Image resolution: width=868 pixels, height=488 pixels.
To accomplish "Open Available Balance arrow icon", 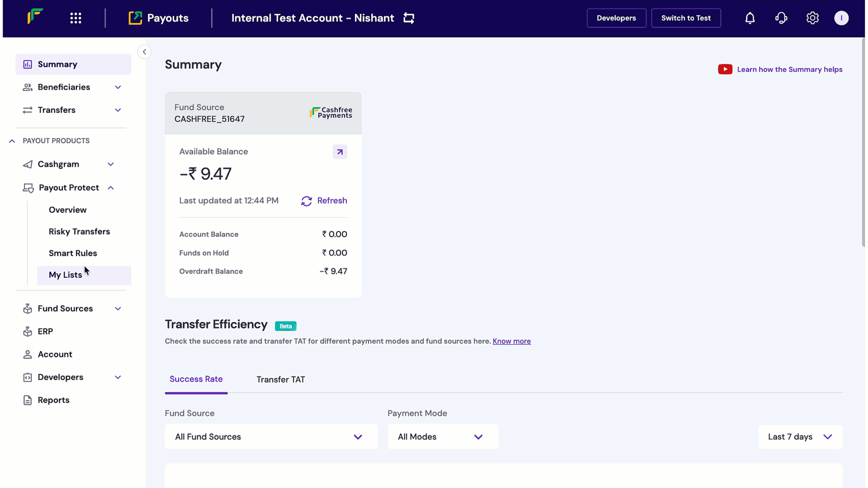I will 340,152.
